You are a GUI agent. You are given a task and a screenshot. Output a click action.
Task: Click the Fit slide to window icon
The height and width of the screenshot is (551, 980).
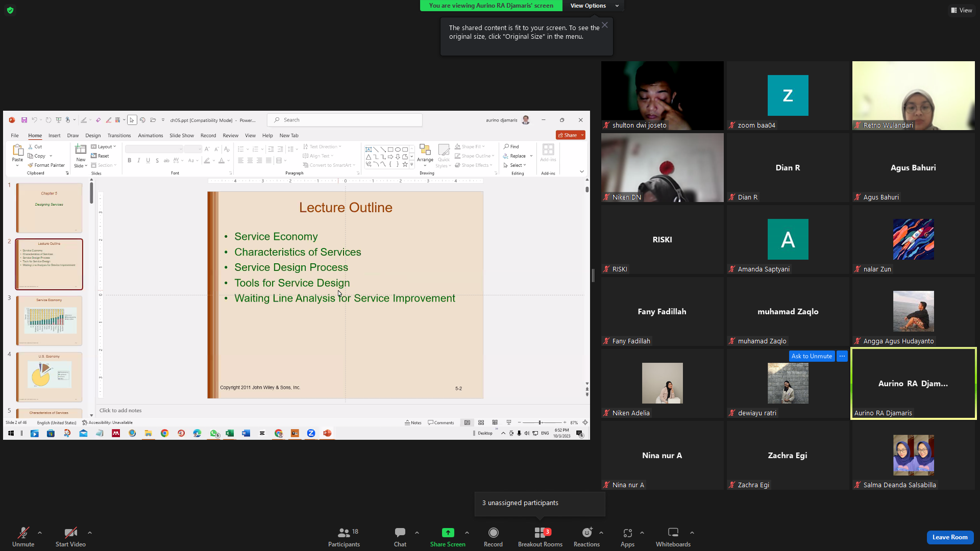[585, 422]
